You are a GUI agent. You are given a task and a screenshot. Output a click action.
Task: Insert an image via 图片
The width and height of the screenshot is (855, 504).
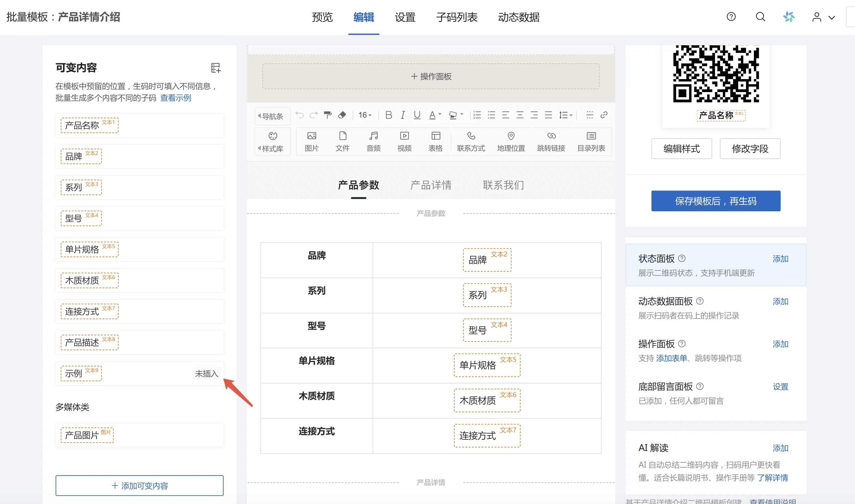[x=311, y=142]
